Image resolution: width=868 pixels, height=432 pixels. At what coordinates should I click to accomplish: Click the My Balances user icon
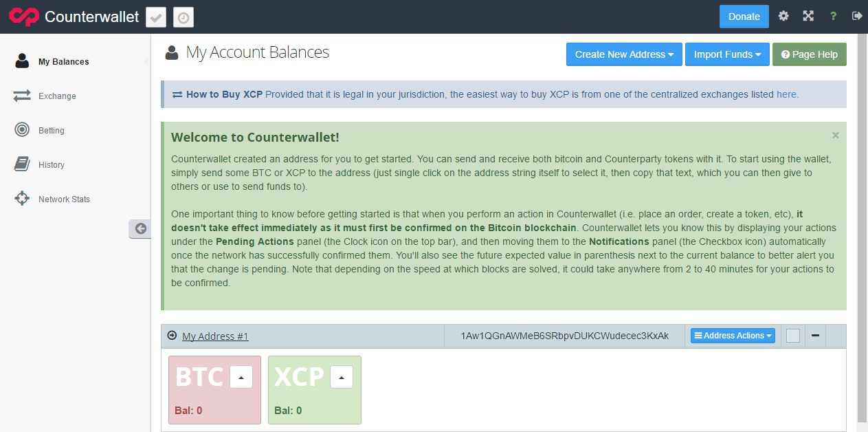coord(22,61)
